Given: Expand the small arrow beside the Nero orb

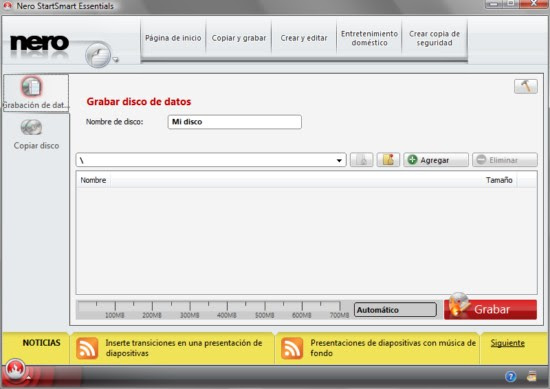Looking at the screenshot, I should tap(115, 60).
